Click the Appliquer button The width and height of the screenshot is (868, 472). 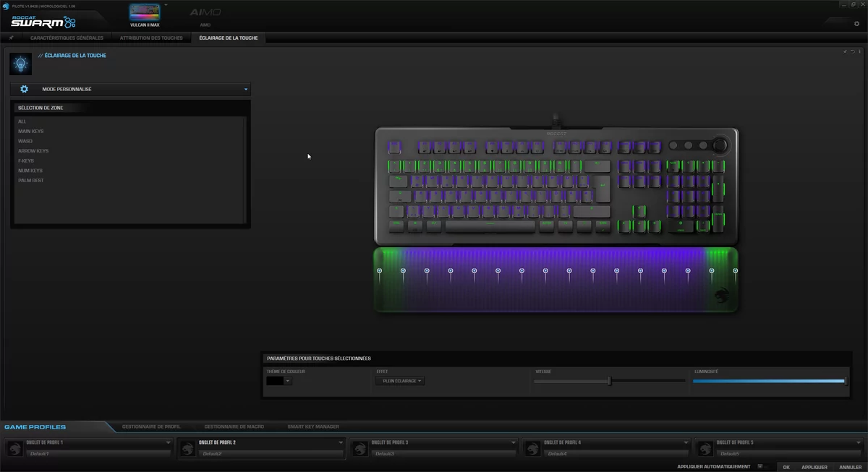pyautogui.click(x=814, y=467)
